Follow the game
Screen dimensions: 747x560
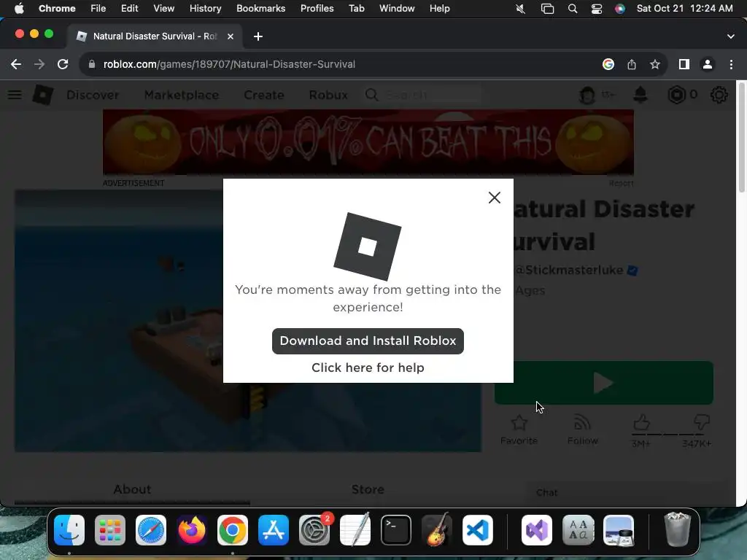pos(583,429)
